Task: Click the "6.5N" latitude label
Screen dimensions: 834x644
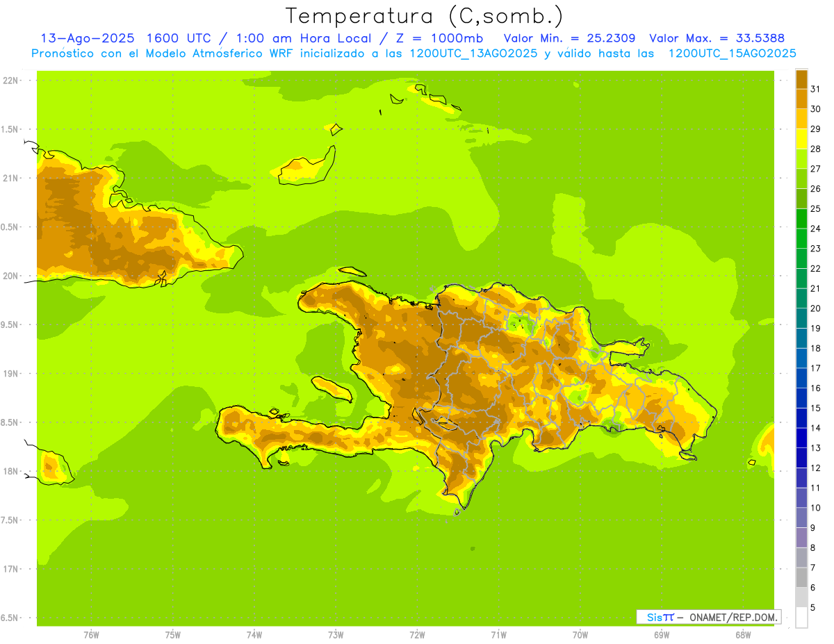Action: click(x=10, y=618)
